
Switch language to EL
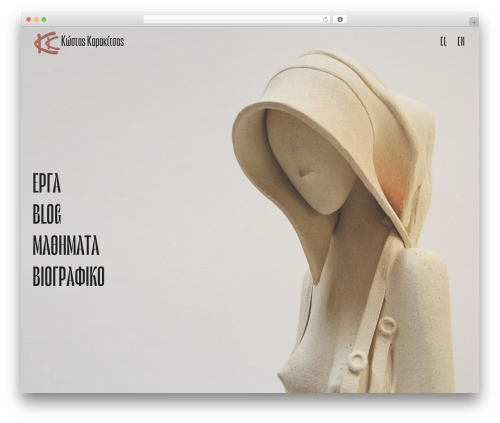click(x=443, y=42)
